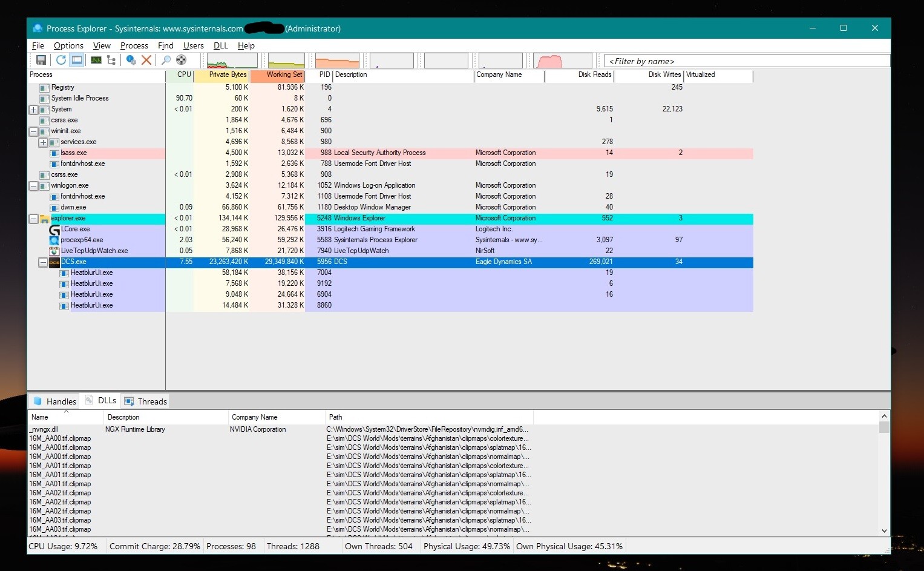Click lower pane scroll up arrow
Image resolution: width=924 pixels, height=571 pixels.
[884, 416]
